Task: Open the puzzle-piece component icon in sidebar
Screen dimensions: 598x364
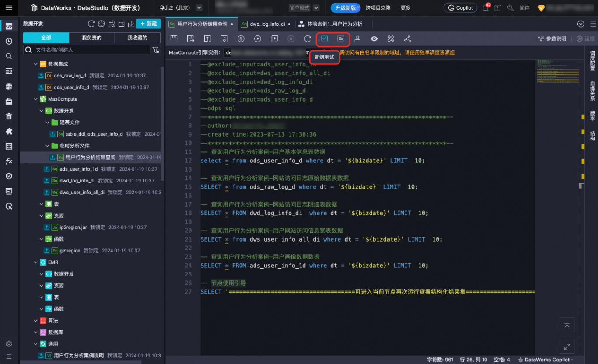Action: [x=9, y=131]
